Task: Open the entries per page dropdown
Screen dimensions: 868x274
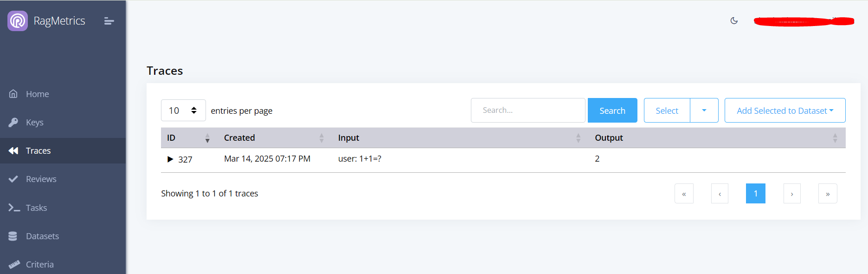Action: pyautogui.click(x=183, y=111)
